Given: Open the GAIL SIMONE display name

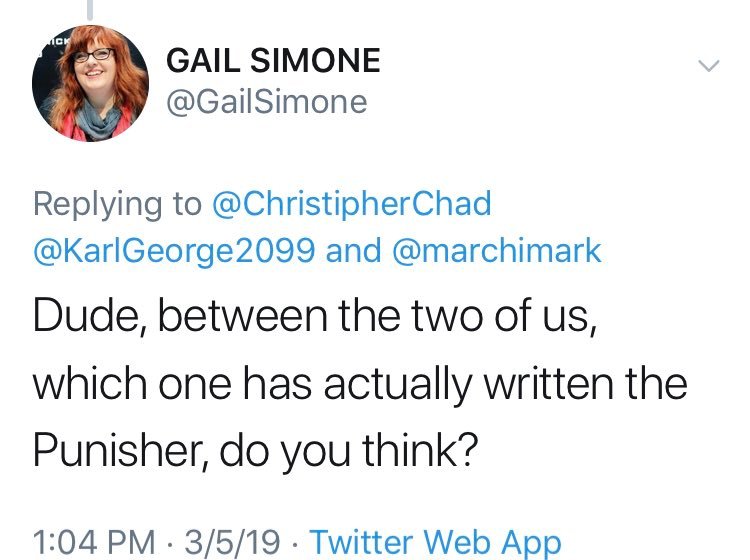Looking at the screenshot, I should pos(273,61).
